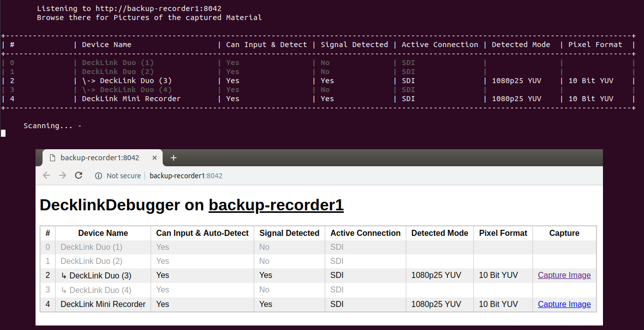Click \-> DeckLink Duo (3) in terminal
Image resolution: width=644 pixels, height=330 pixels.
[127, 81]
